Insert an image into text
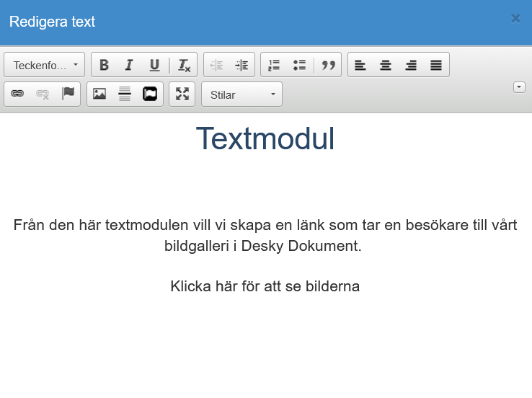Image resolution: width=532 pixels, height=398 pixels. 99,93
